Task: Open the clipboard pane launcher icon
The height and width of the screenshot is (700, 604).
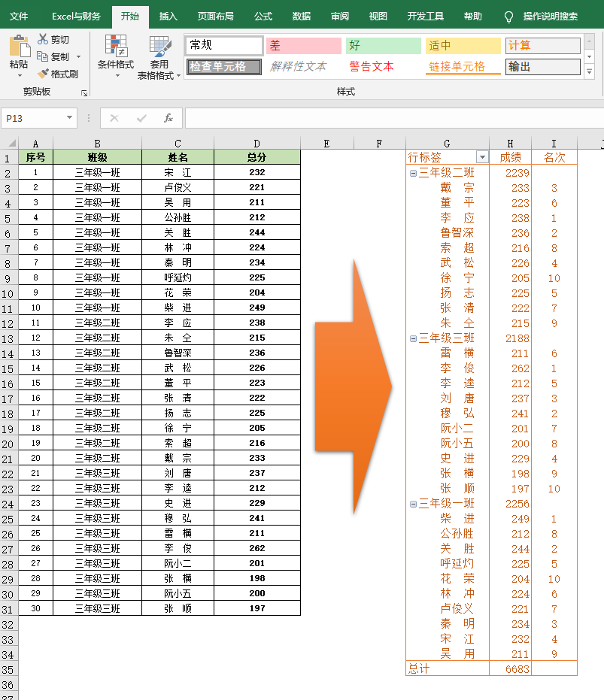Action: tap(84, 93)
